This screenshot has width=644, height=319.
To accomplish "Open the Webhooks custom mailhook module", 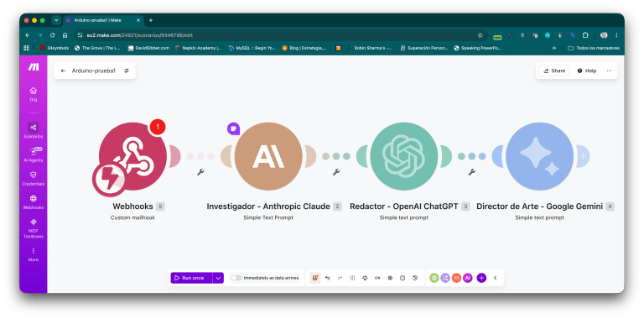I will (132, 156).
